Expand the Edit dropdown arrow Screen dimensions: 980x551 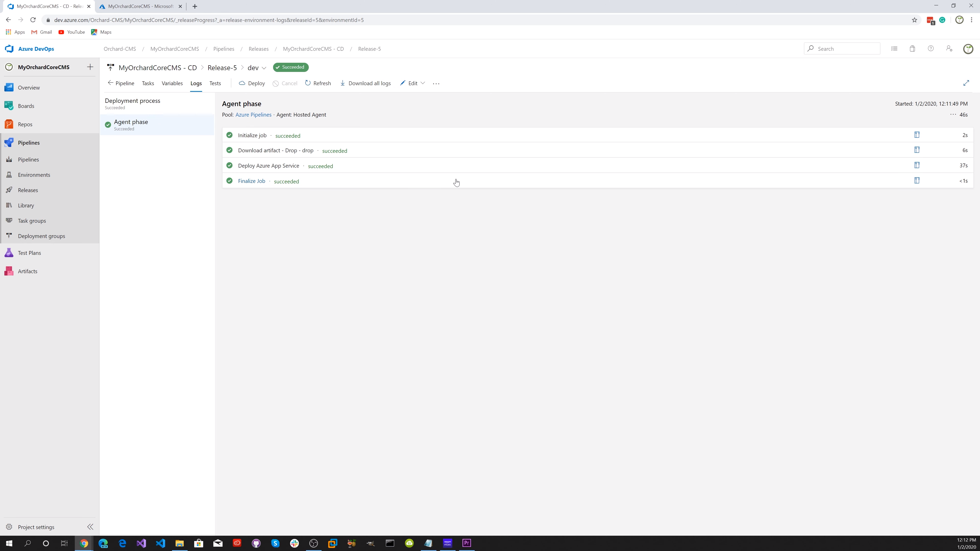point(423,83)
